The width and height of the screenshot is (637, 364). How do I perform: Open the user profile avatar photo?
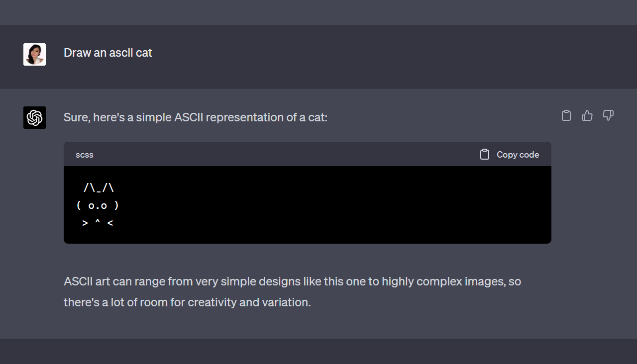coord(34,54)
